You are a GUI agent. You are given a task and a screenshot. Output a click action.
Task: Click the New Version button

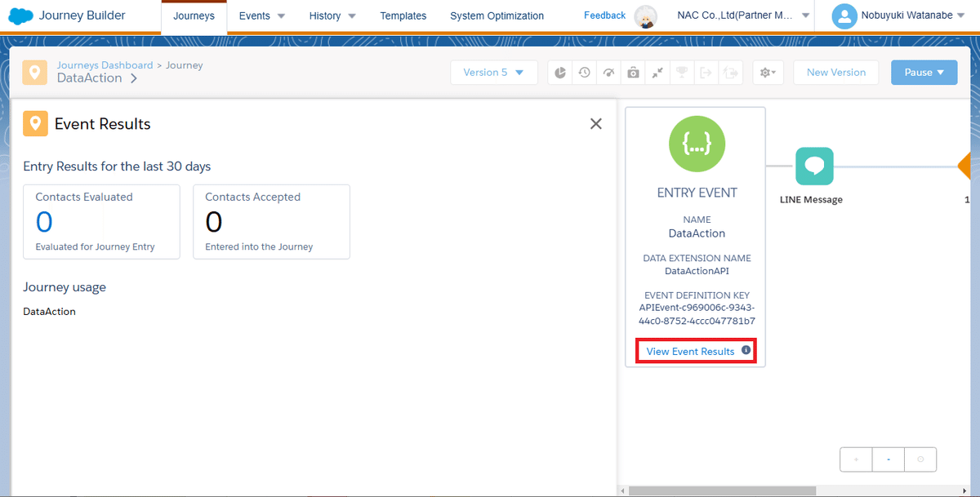835,73
